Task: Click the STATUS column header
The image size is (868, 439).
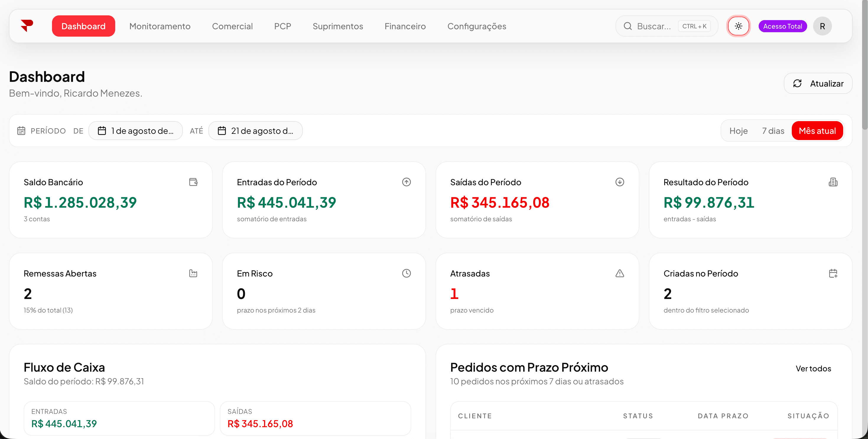Action: pyautogui.click(x=638, y=416)
